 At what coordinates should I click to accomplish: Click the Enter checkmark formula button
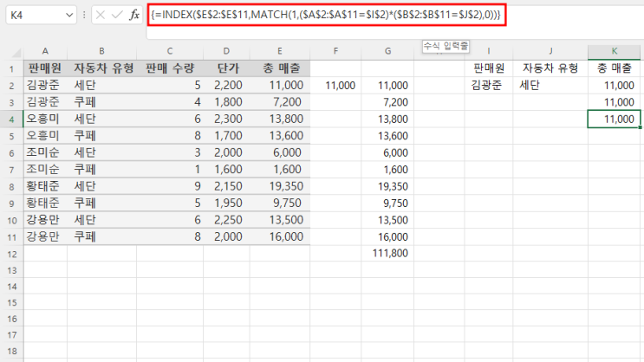(117, 16)
